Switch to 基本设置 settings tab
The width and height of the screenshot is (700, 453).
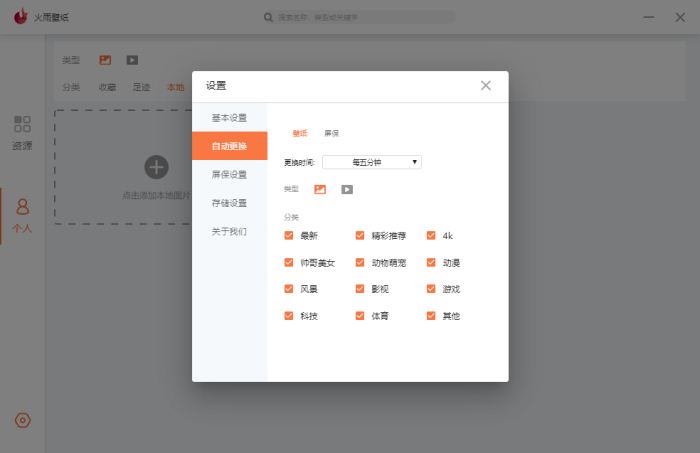pyautogui.click(x=229, y=118)
